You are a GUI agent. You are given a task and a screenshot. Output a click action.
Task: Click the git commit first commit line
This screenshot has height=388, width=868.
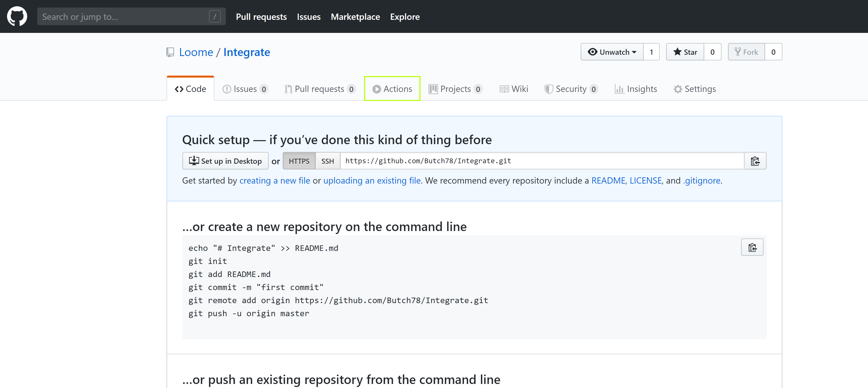[256, 287]
